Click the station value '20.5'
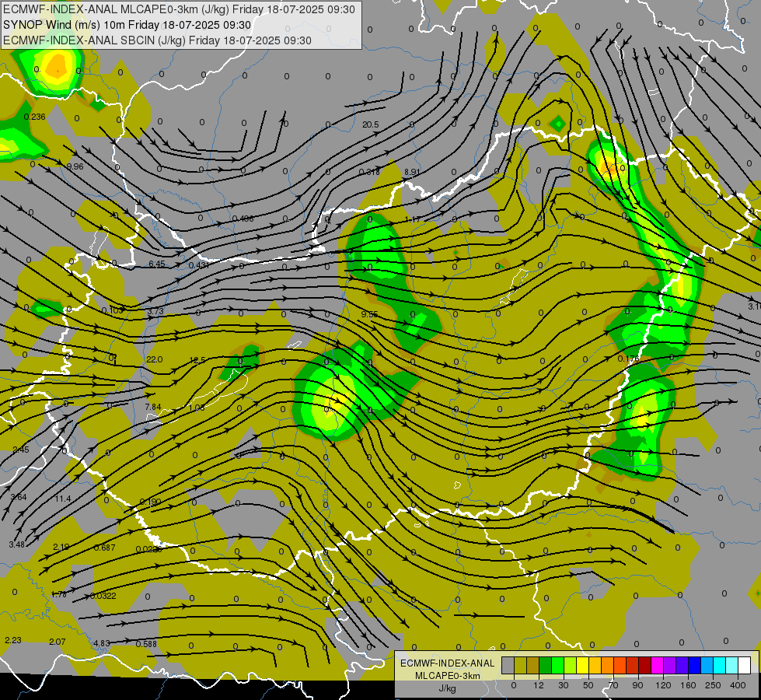The image size is (761, 700). [x=370, y=125]
